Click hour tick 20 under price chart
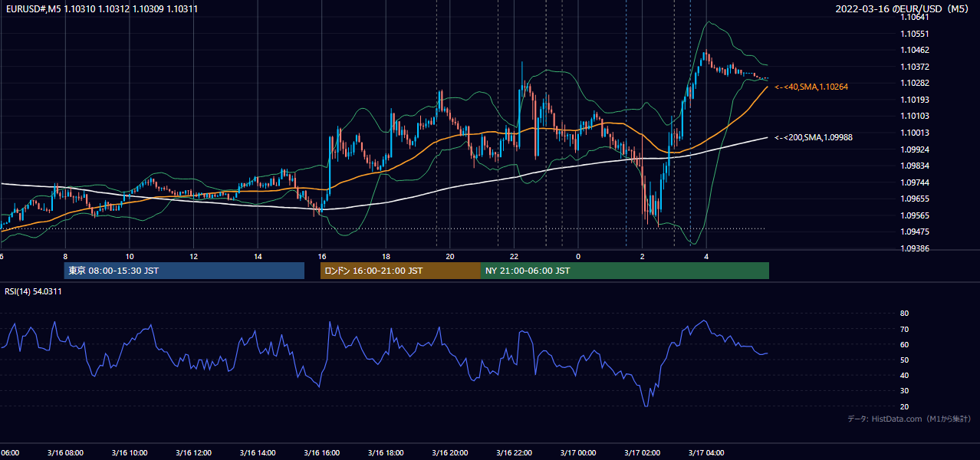Screen dimensions: 980x460 pos(450,256)
